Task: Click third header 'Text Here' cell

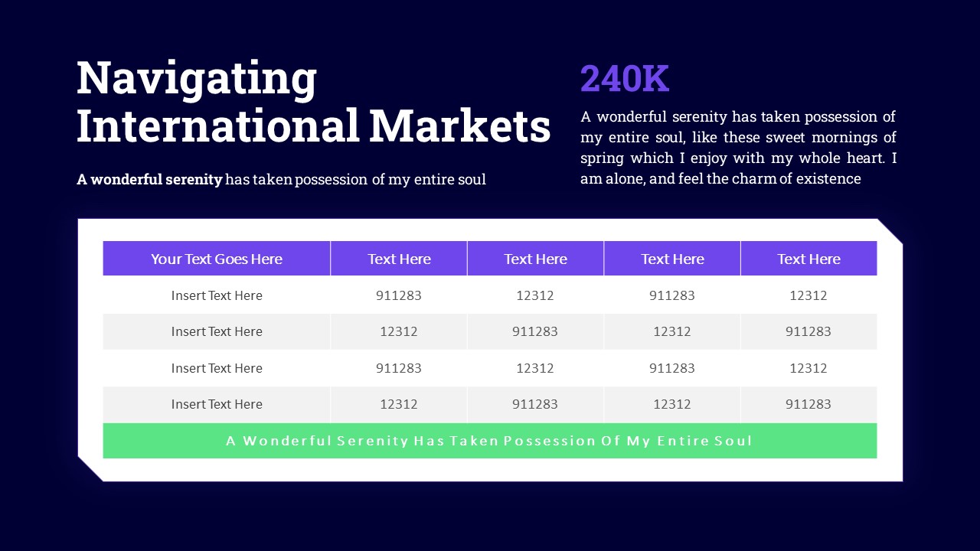Action: [535, 259]
